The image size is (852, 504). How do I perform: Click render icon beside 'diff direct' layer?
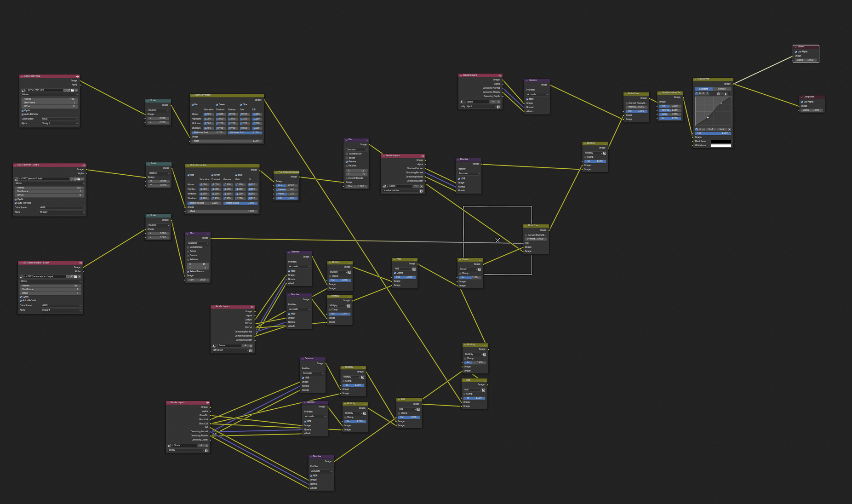pos(251,350)
